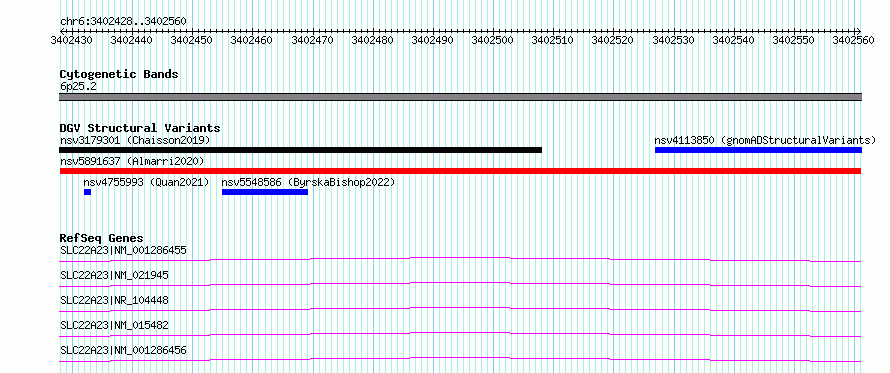Click ruler position 3402490
The image size is (890, 373).
tap(434, 40)
